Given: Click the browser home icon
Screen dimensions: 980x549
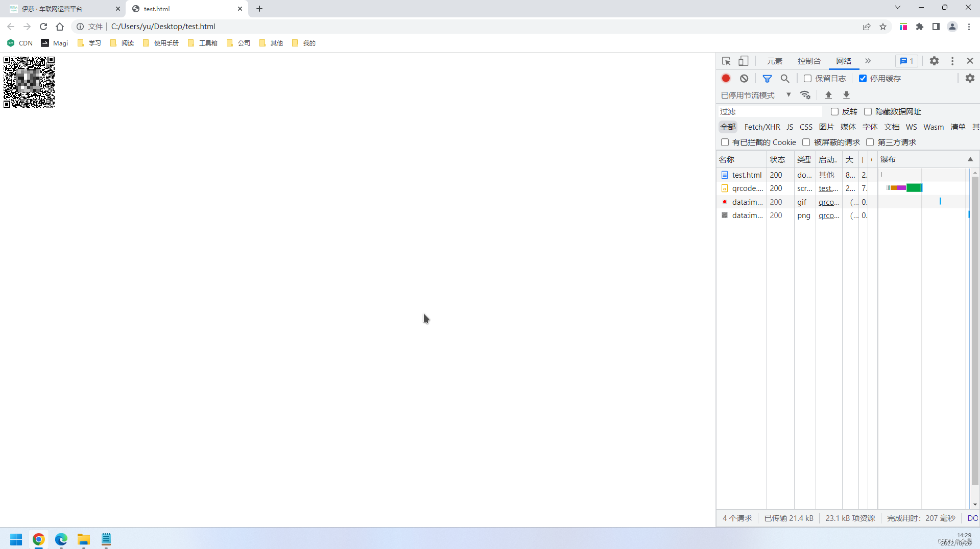Looking at the screenshot, I should pos(60,27).
